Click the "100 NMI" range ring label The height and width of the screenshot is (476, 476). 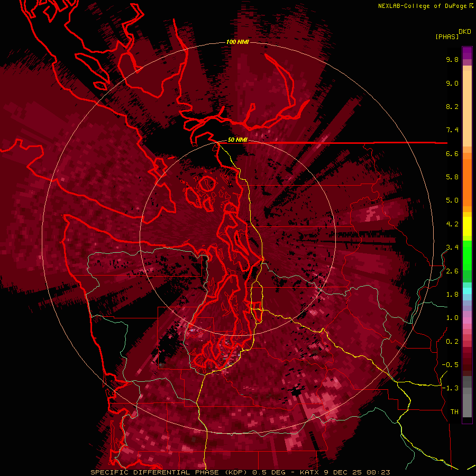coord(237,42)
